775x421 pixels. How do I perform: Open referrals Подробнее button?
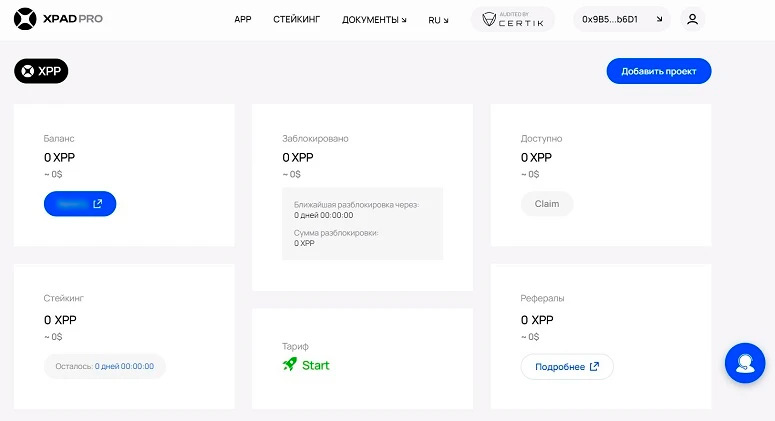pyautogui.click(x=567, y=367)
